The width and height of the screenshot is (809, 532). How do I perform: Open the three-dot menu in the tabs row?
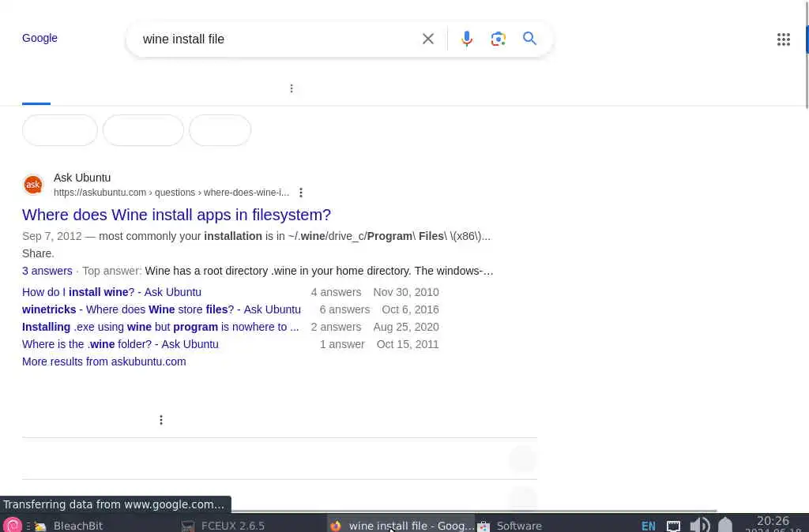click(x=292, y=88)
